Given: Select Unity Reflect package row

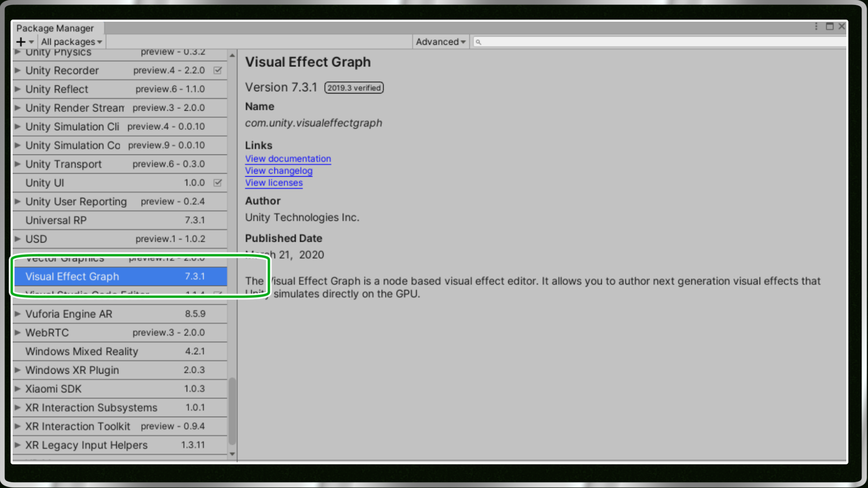Looking at the screenshot, I should click(120, 89).
